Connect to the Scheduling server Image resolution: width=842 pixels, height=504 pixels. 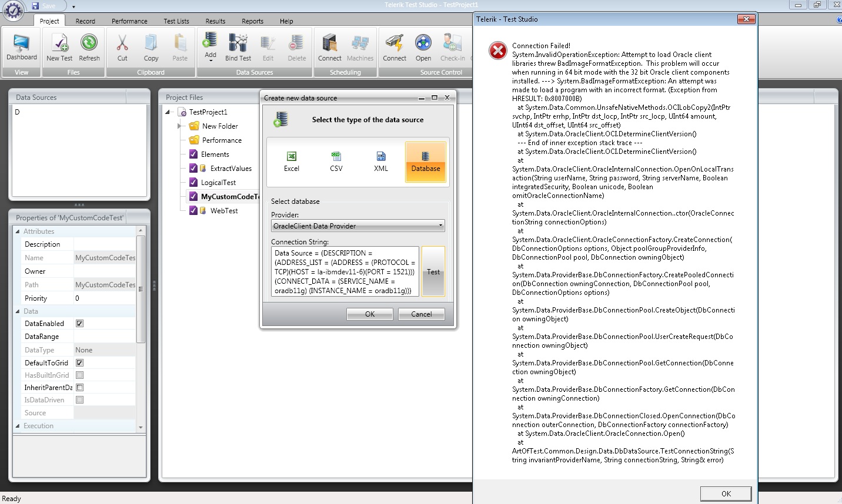pyautogui.click(x=330, y=47)
